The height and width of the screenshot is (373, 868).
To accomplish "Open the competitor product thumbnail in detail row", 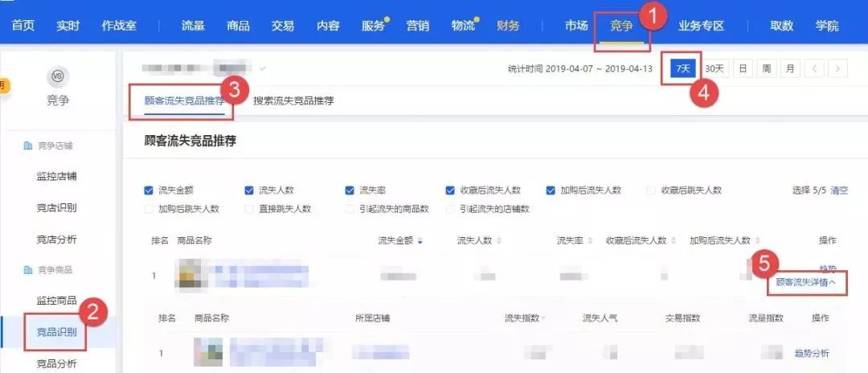I will [208, 352].
